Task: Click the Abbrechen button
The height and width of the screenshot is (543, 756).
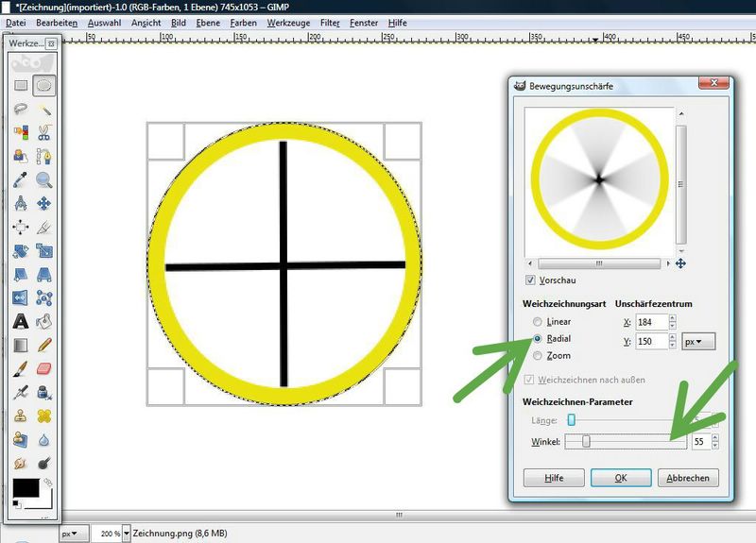Action: tap(689, 478)
